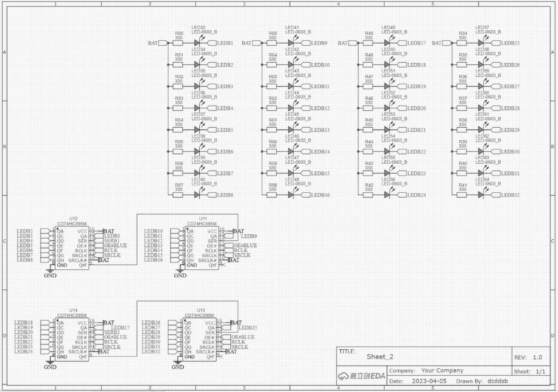Click the dcddsb Drawn By value

(497, 381)
